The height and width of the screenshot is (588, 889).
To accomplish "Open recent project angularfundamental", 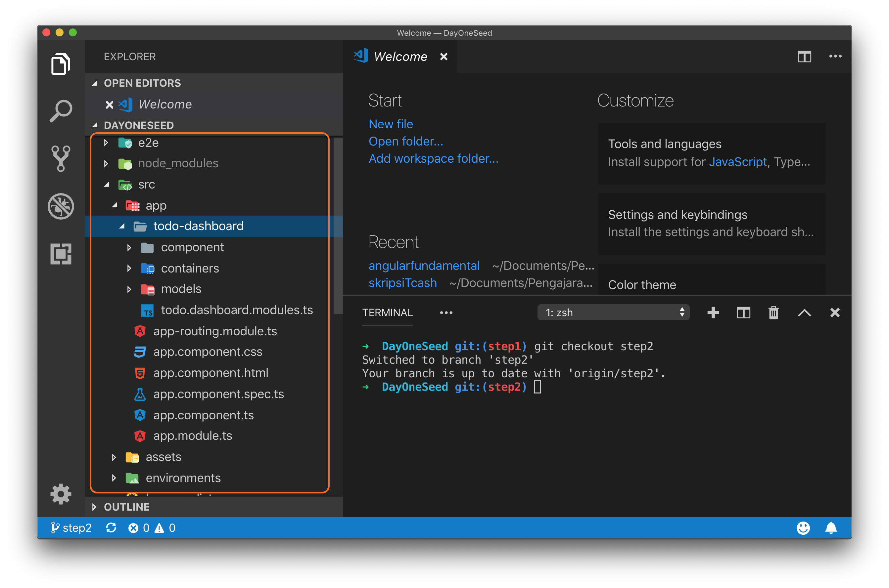I will pyautogui.click(x=424, y=266).
